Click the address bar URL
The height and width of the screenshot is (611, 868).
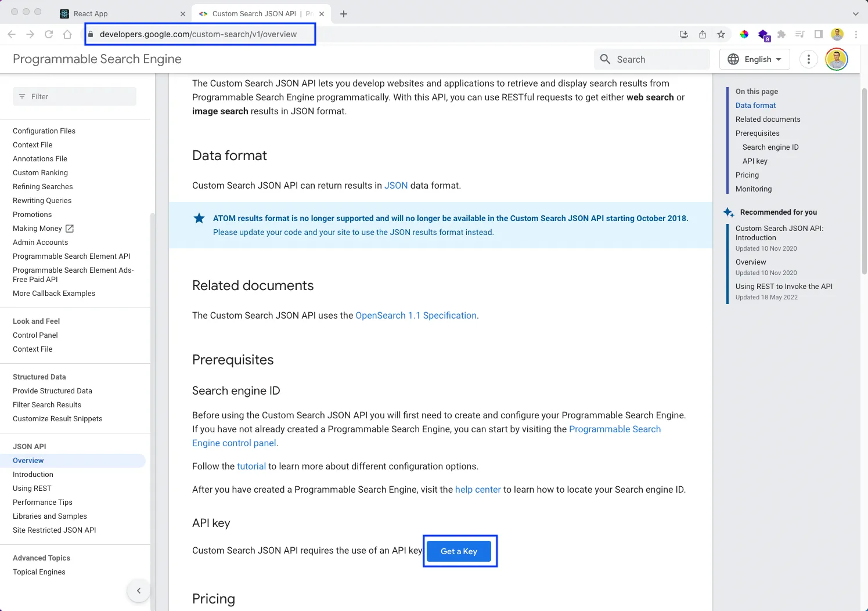[198, 34]
